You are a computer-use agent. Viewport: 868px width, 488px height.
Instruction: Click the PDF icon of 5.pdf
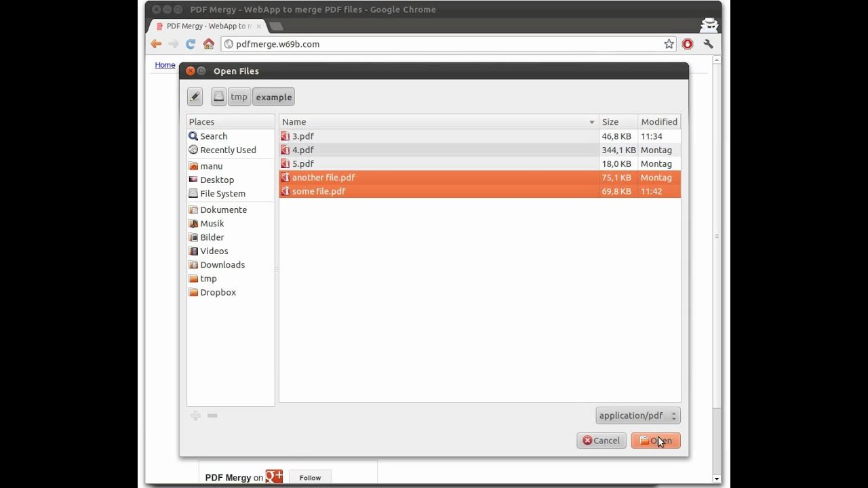(x=285, y=163)
